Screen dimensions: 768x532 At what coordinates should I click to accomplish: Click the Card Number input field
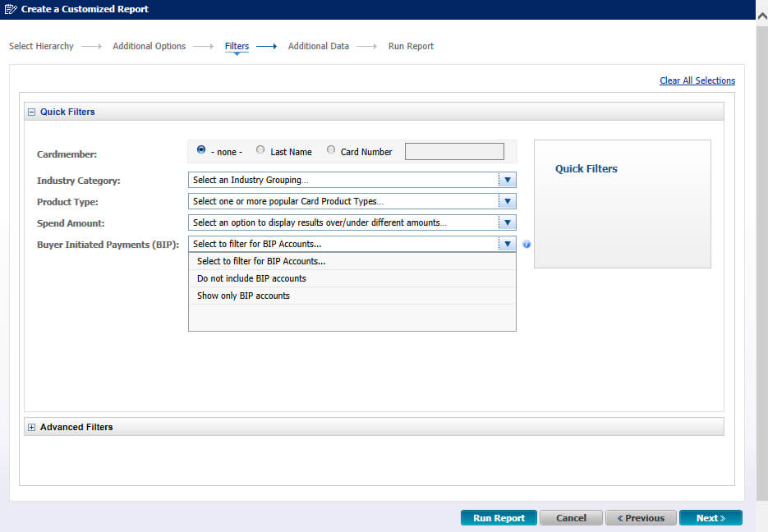point(454,150)
